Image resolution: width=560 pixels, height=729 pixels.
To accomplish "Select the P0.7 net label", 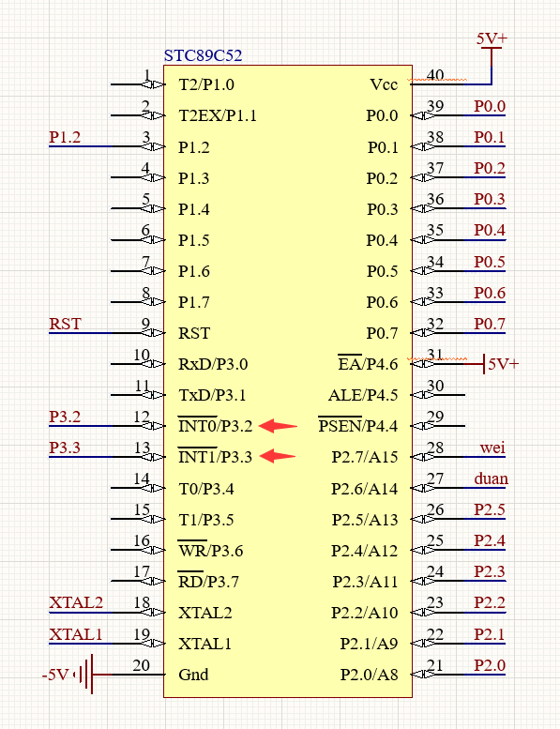I will [490, 324].
